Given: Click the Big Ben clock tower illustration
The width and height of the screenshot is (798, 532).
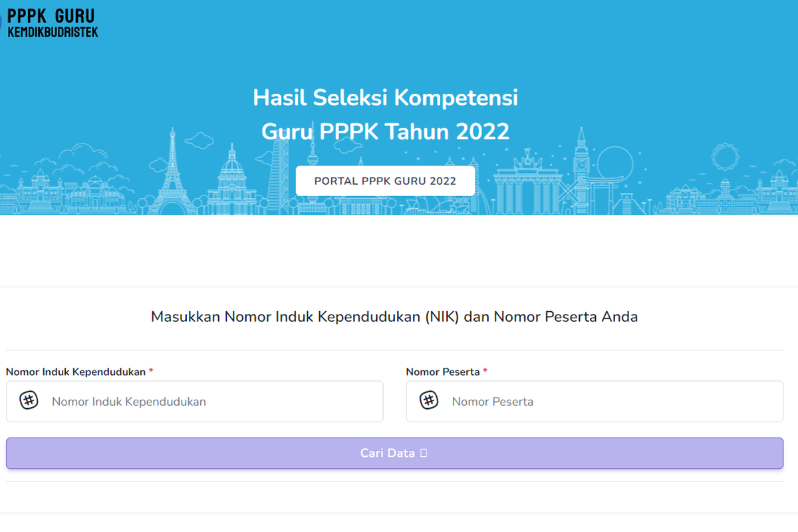Looking at the screenshot, I should coord(581,166).
